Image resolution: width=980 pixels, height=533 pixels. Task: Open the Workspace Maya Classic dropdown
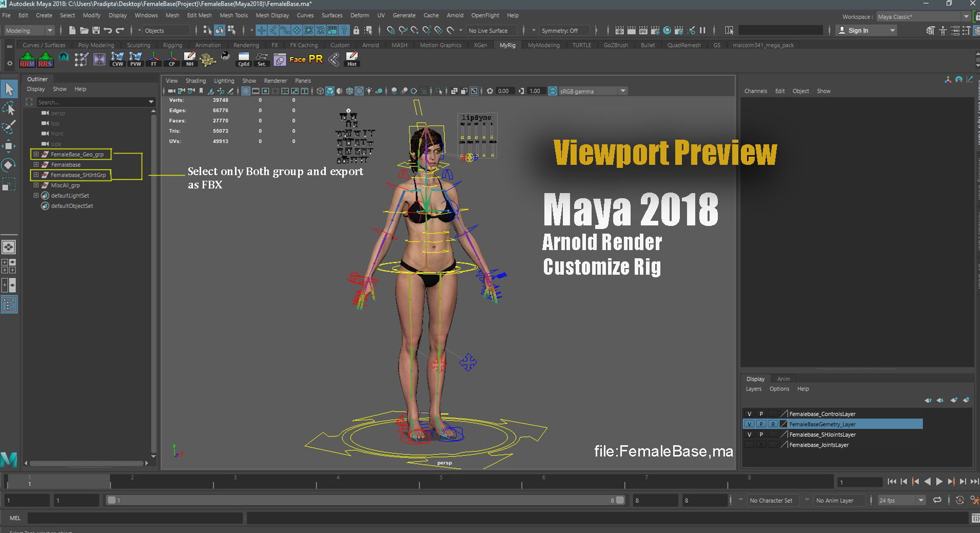924,17
